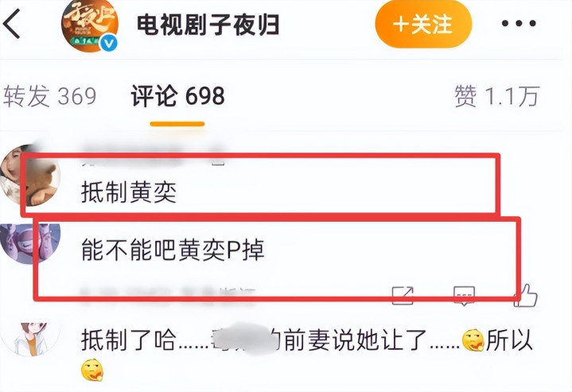This screenshot has width=572, height=392.
Task: Switch to the 赞 1.1万 tab
Action: coord(497,96)
